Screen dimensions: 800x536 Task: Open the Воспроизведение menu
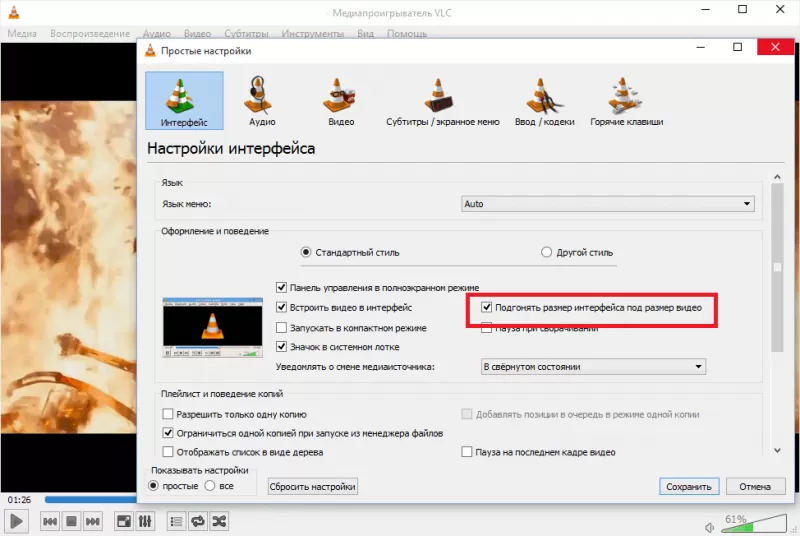click(90, 34)
